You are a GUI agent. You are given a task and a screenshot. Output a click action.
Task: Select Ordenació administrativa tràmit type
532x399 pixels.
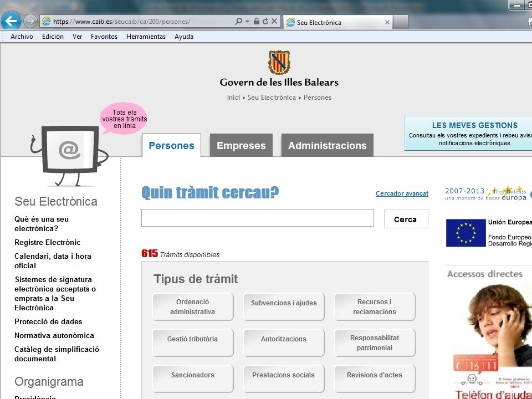click(x=193, y=306)
